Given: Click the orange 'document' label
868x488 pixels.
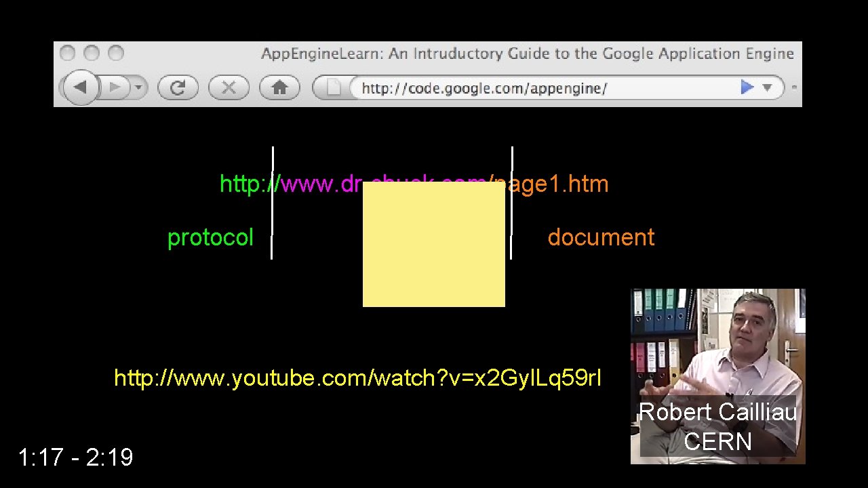Looking at the screenshot, I should tap(601, 237).
